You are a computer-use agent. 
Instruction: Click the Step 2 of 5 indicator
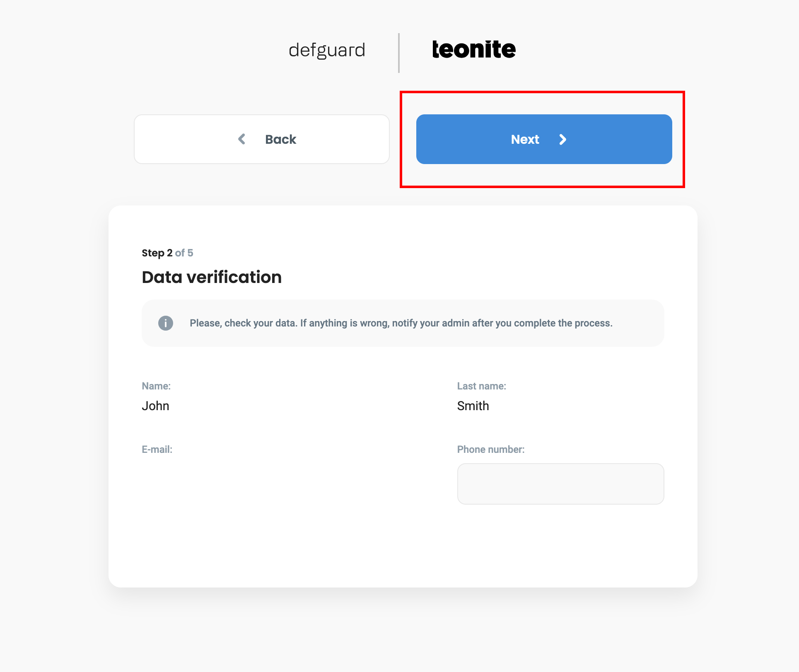[x=167, y=253]
